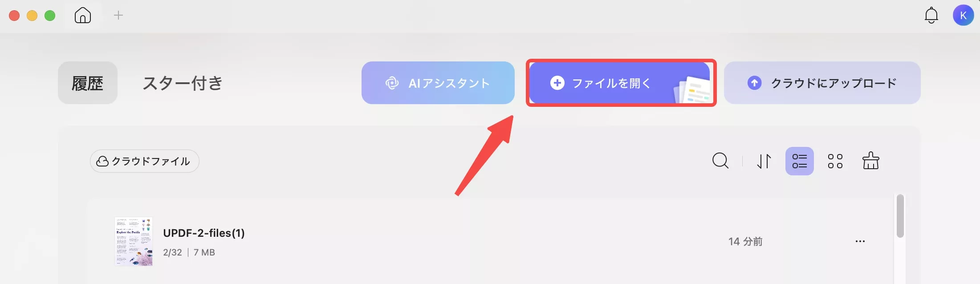980x284 pixels.
Task: Select the 履歴 tab
Action: click(88, 83)
